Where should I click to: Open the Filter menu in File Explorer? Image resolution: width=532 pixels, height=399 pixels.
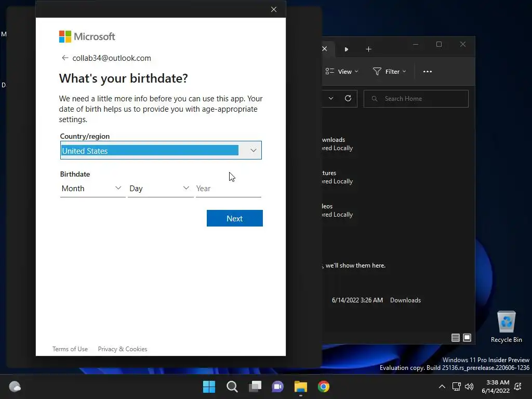(390, 72)
